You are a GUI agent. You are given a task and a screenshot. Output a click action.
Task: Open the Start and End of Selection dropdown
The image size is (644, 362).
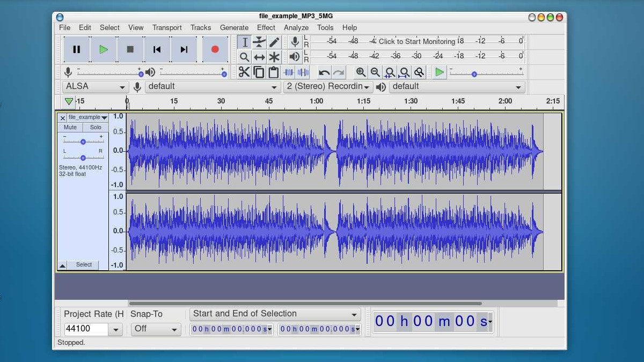click(x=275, y=314)
